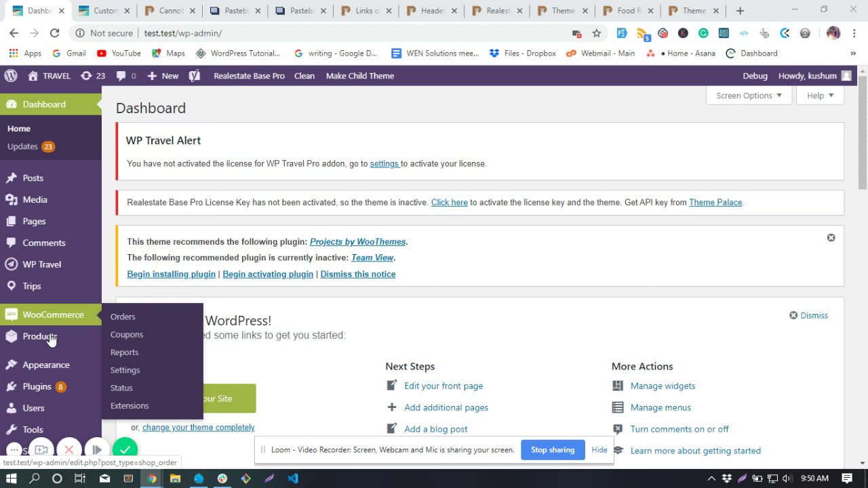Follow settings link in WP Travel Alert
This screenshot has width=868, height=488.
pyautogui.click(x=384, y=163)
